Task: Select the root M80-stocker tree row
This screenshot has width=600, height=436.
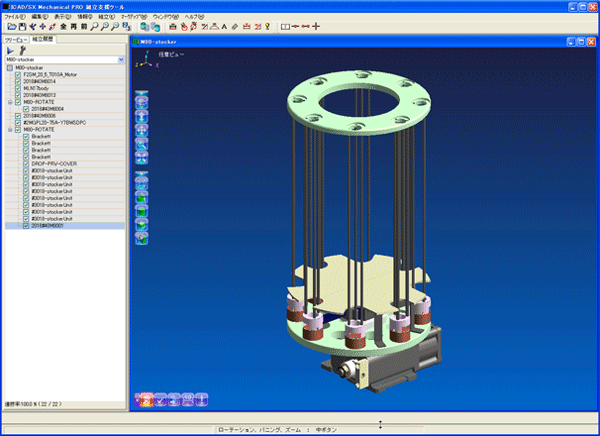Action: pos(65,67)
